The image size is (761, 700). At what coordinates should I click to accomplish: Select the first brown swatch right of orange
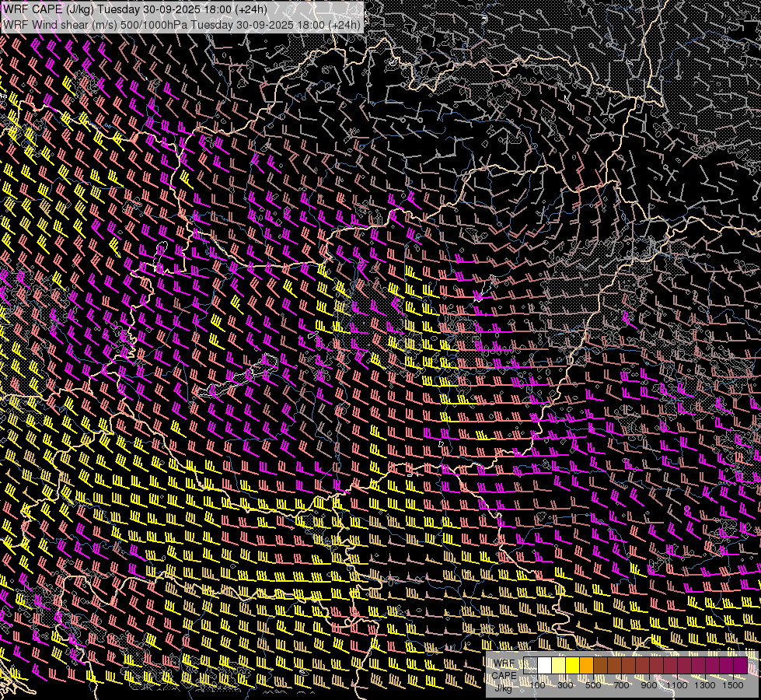click(601, 666)
